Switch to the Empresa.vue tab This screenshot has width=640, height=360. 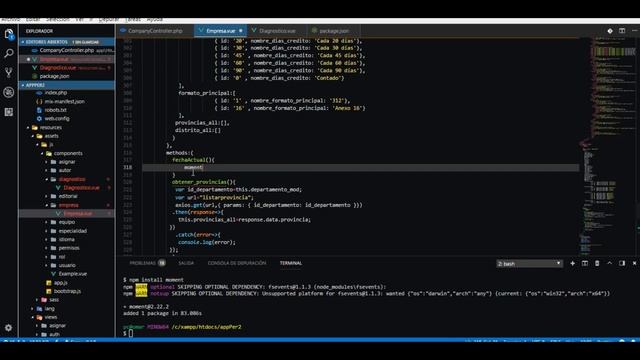click(220, 31)
